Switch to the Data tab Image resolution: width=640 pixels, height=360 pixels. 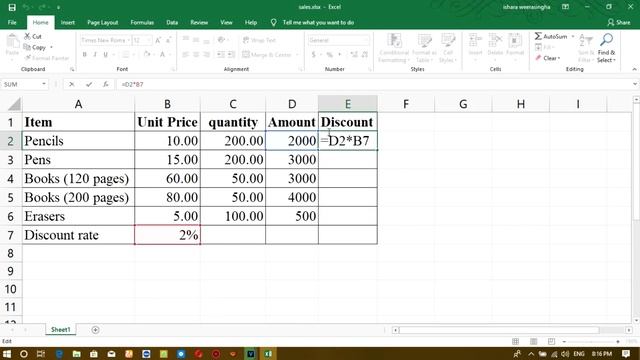(172, 22)
